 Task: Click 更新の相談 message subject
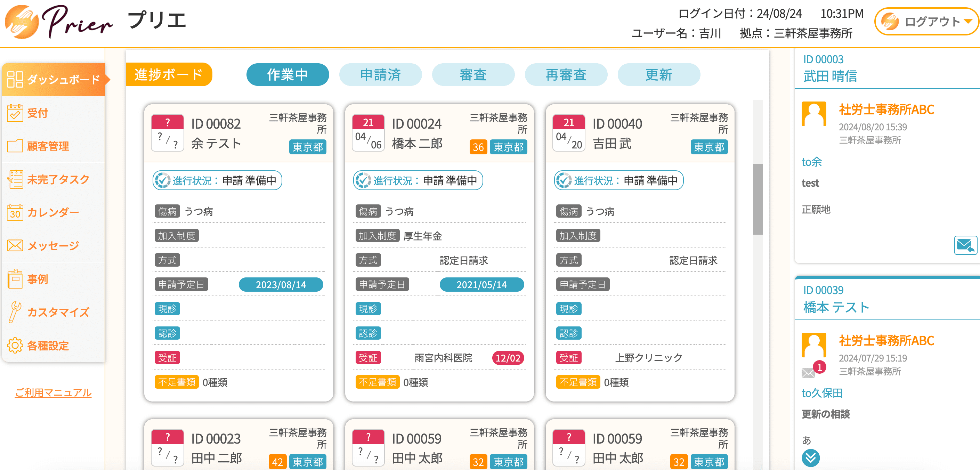[826, 414]
